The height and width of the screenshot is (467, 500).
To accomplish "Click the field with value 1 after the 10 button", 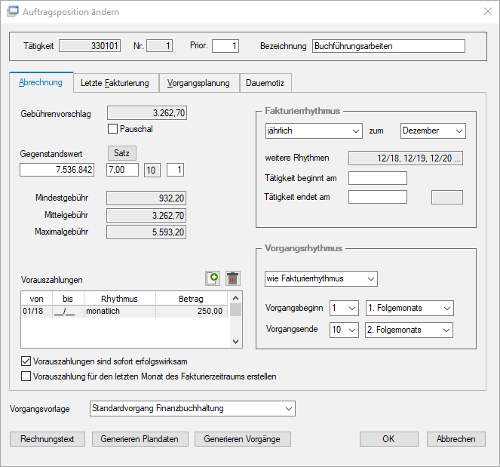I will click(x=175, y=170).
